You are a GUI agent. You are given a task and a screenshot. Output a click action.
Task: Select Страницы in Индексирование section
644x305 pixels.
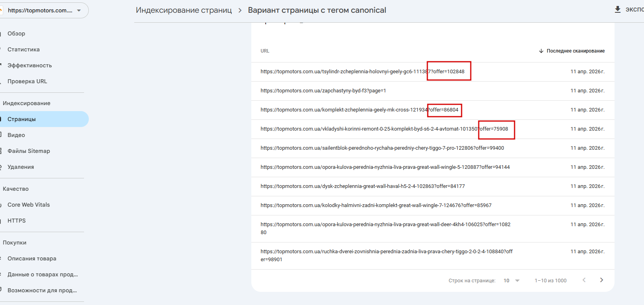pyautogui.click(x=44, y=119)
